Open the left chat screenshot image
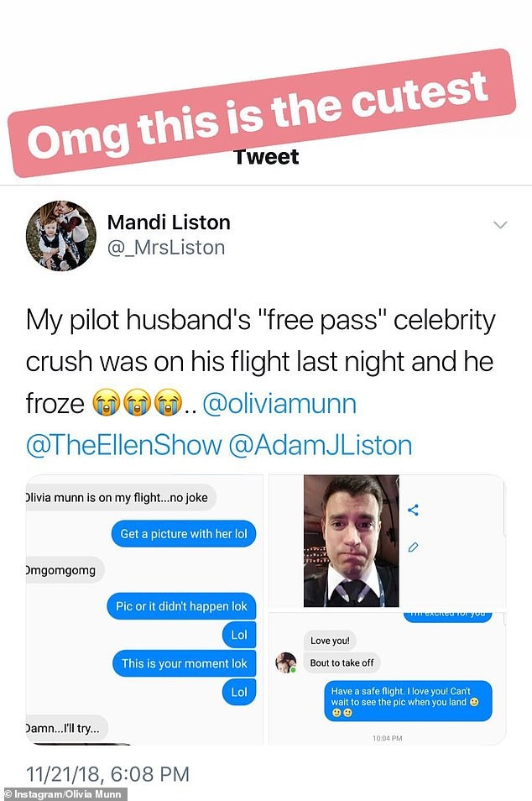The height and width of the screenshot is (801, 532). tap(144, 610)
